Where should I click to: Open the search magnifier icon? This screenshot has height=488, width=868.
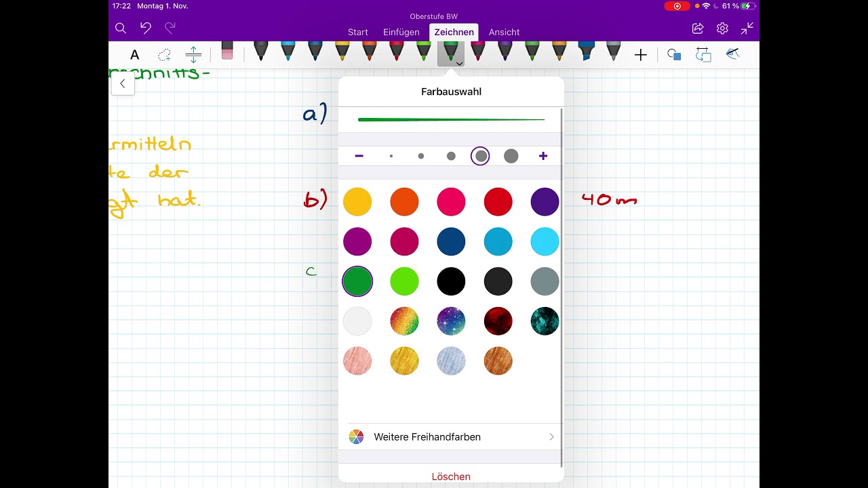point(121,28)
